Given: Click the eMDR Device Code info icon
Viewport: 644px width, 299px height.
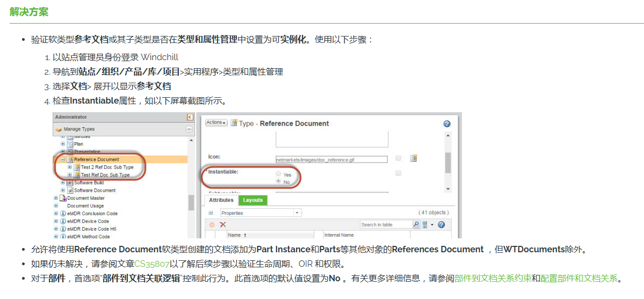Looking at the screenshot, I should click(63, 221).
